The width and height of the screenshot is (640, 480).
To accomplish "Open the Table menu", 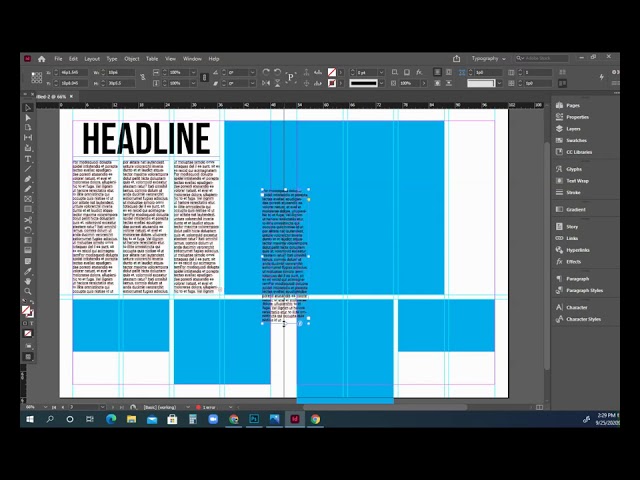I will click(152, 59).
